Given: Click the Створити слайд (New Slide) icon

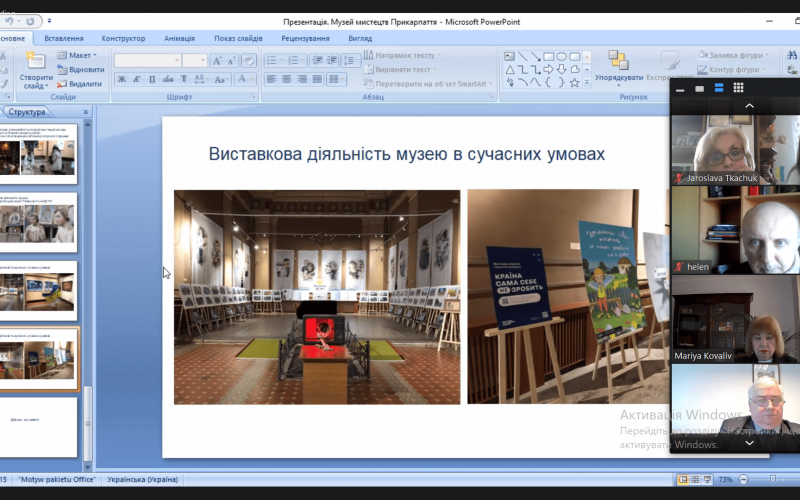Looking at the screenshot, I should click(35, 61).
